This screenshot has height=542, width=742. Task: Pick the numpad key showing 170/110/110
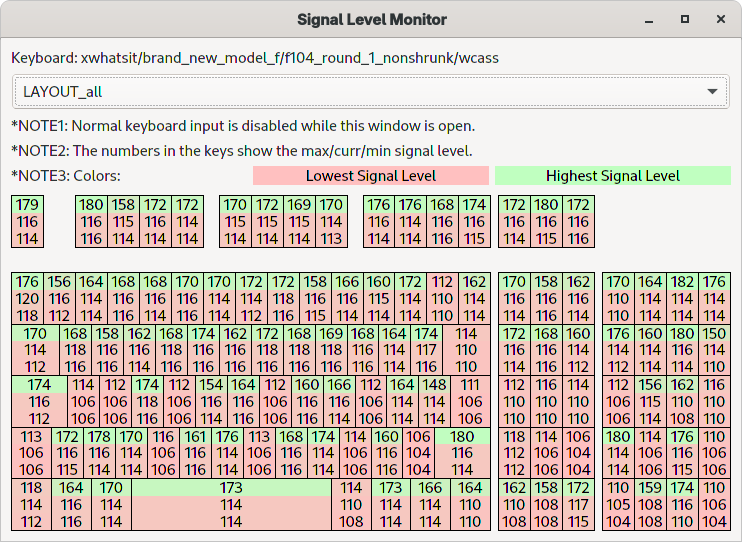[x=618, y=299]
